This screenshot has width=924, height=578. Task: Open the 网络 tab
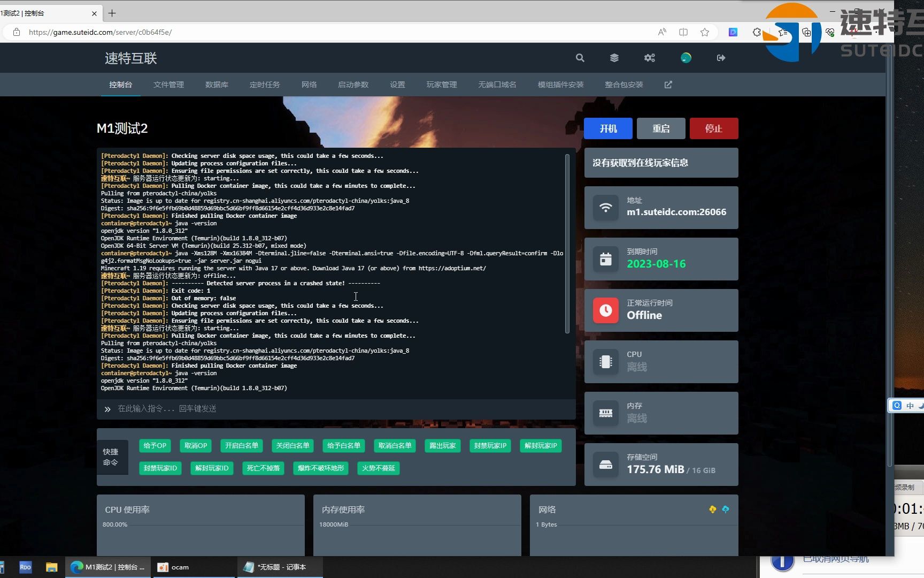click(309, 85)
